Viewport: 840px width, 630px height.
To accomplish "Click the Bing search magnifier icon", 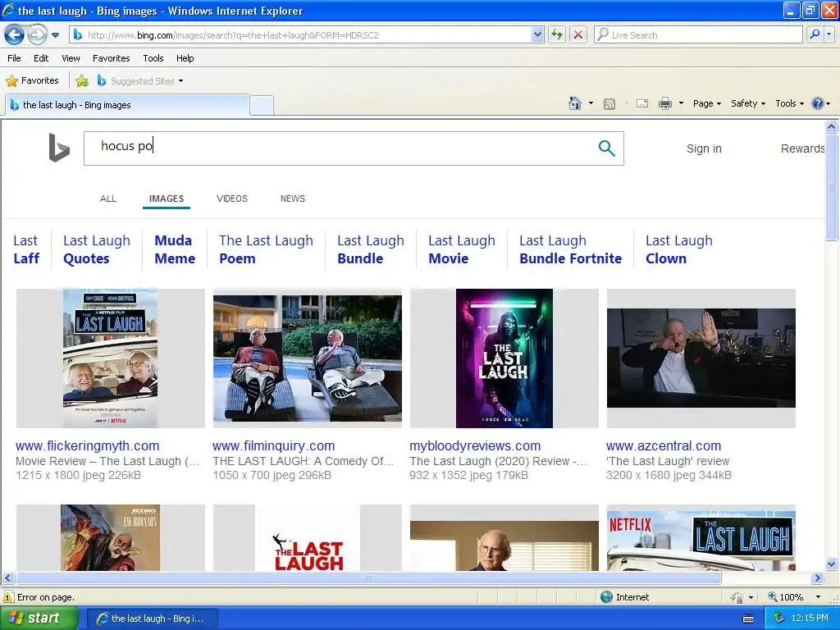I will [606, 148].
